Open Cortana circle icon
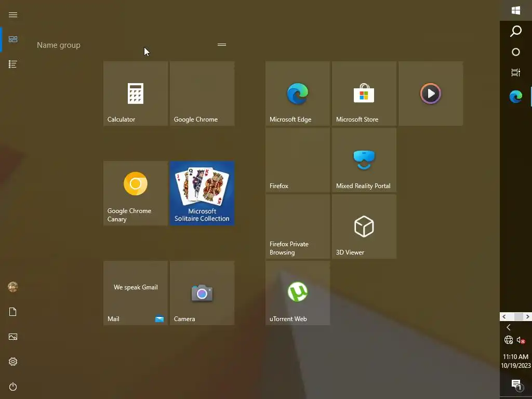 (x=516, y=52)
